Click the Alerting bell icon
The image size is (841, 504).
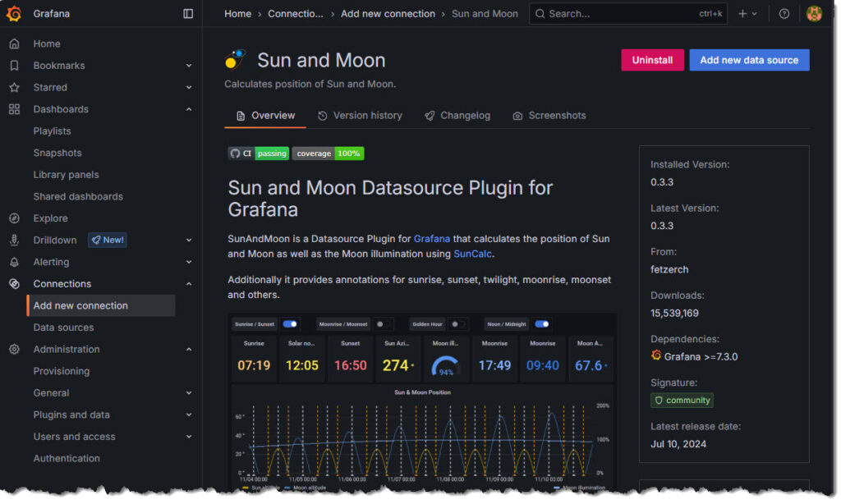15,262
